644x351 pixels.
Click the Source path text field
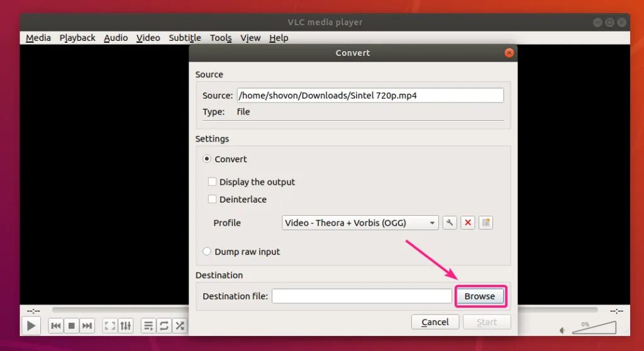coord(370,96)
